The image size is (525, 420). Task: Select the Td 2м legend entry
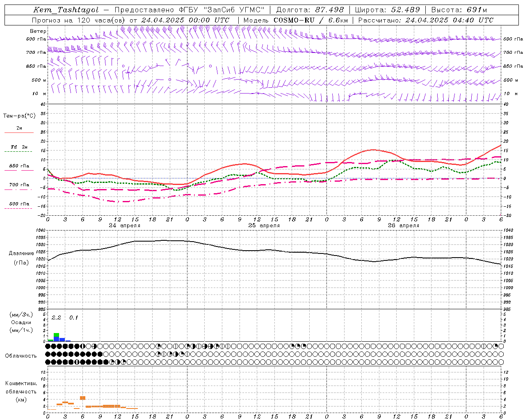pos(19,147)
